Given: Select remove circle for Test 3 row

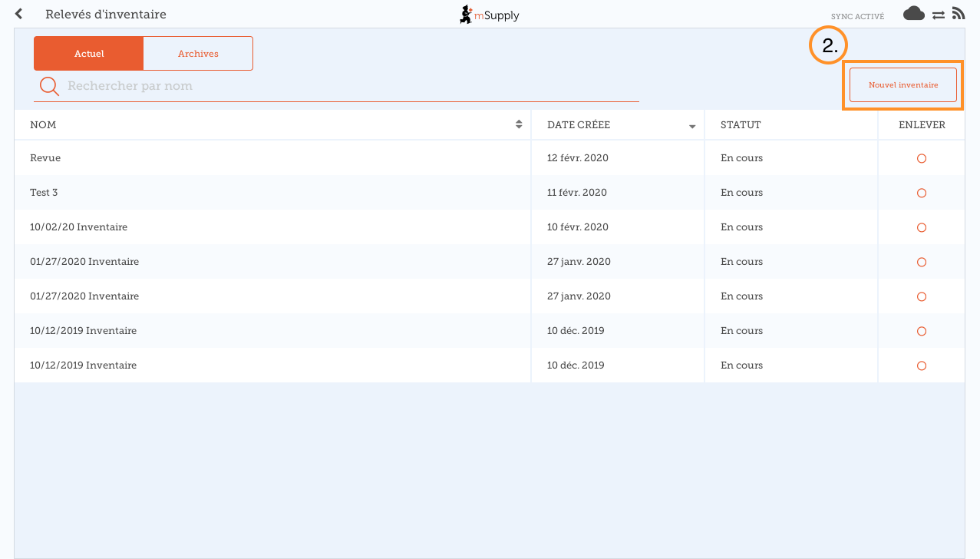Looking at the screenshot, I should click(x=922, y=193).
